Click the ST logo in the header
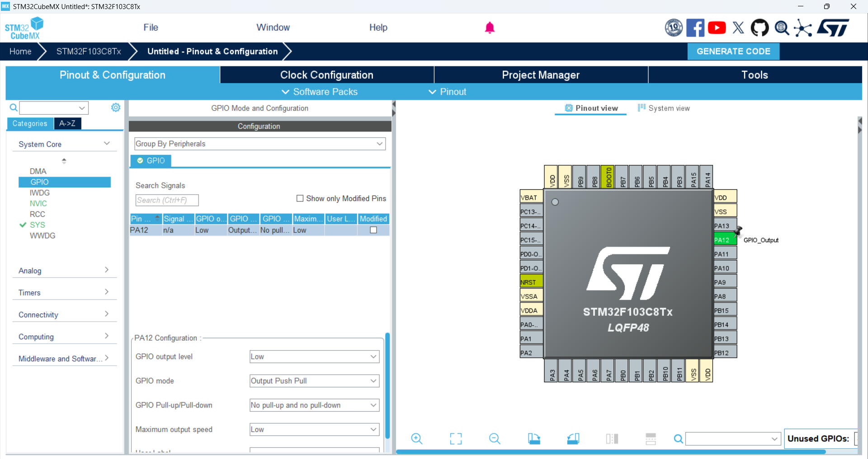 833,28
